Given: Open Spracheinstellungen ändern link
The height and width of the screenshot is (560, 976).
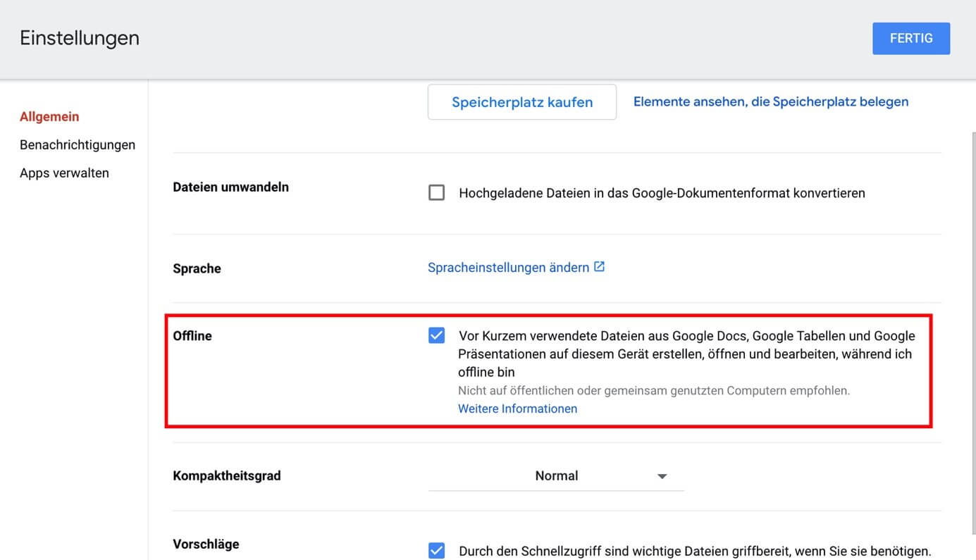Looking at the screenshot, I should pyautogui.click(x=508, y=268).
